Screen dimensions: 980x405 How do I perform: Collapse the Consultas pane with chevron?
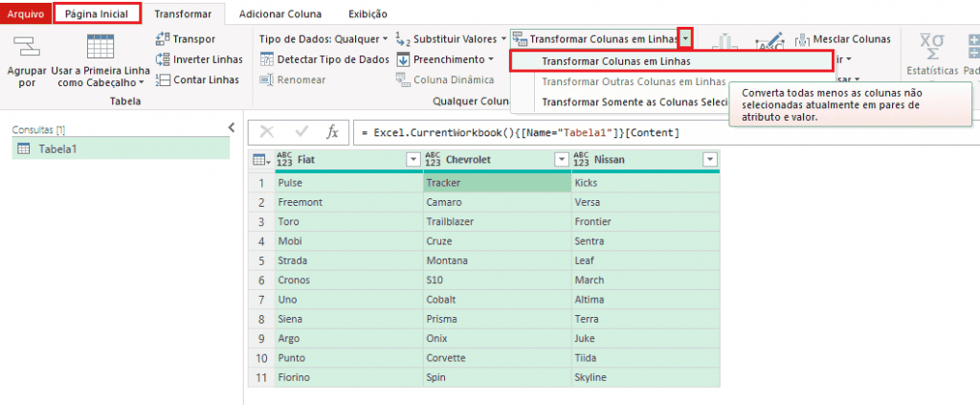coord(232,127)
